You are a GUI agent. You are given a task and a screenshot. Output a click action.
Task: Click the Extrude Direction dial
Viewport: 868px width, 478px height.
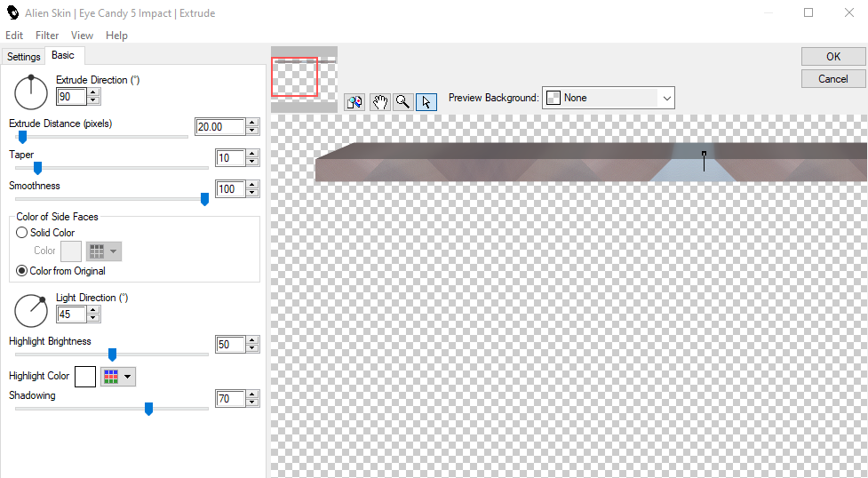coord(31,92)
